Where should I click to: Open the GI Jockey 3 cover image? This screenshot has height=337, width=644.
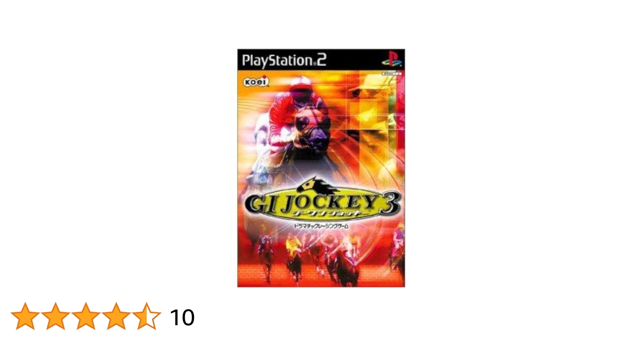tap(321, 168)
